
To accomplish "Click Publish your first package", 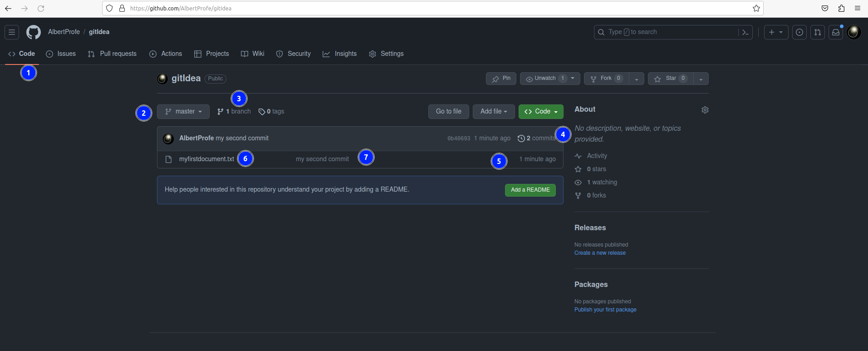I will click(605, 310).
